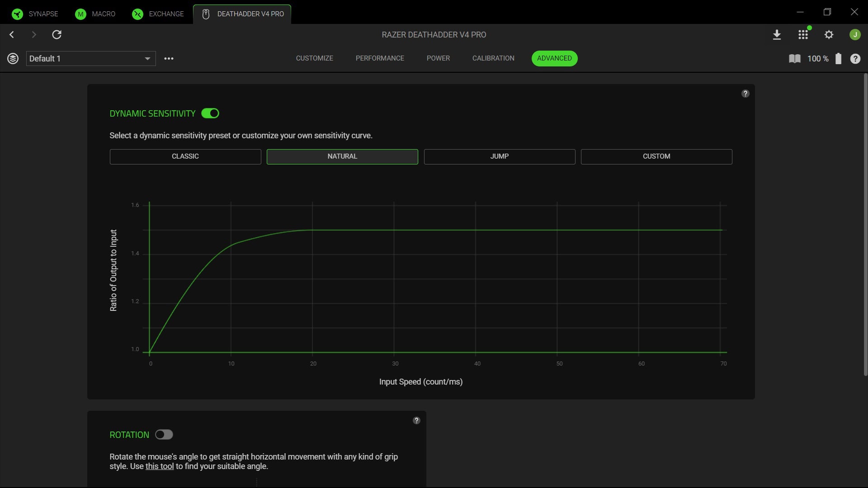The width and height of the screenshot is (868, 488).
Task: Click the 100 % battery text
Action: click(818, 59)
